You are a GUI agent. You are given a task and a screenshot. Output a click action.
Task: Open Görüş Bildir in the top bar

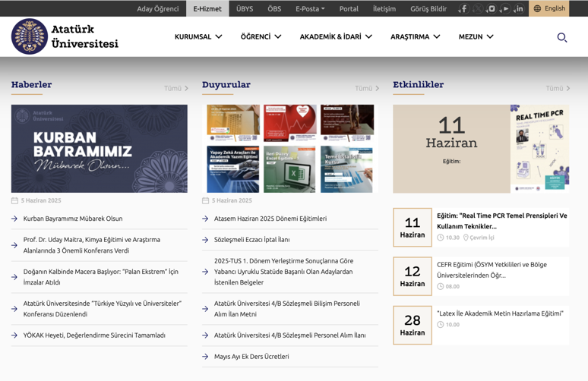(x=428, y=8)
